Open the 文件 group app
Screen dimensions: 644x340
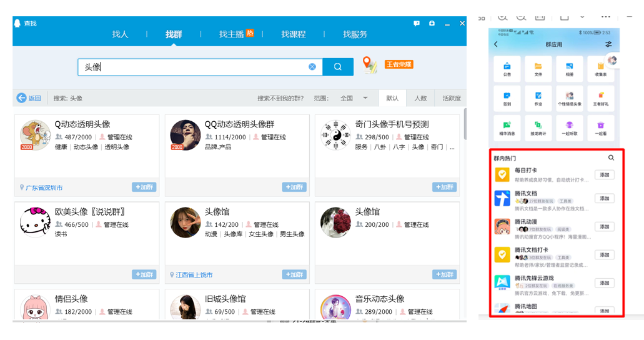(538, 69)
